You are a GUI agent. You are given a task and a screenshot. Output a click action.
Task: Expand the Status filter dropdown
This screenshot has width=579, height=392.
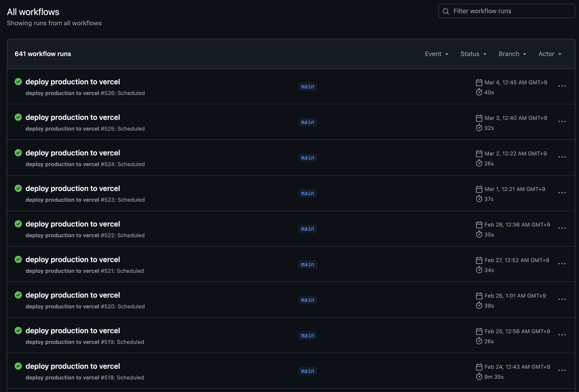(473, 54)
